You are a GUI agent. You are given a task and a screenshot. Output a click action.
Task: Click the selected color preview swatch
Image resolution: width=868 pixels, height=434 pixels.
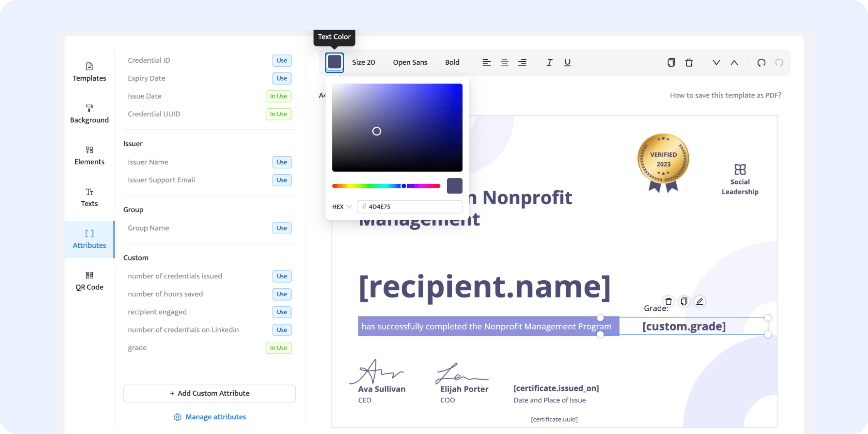point(454,186)
